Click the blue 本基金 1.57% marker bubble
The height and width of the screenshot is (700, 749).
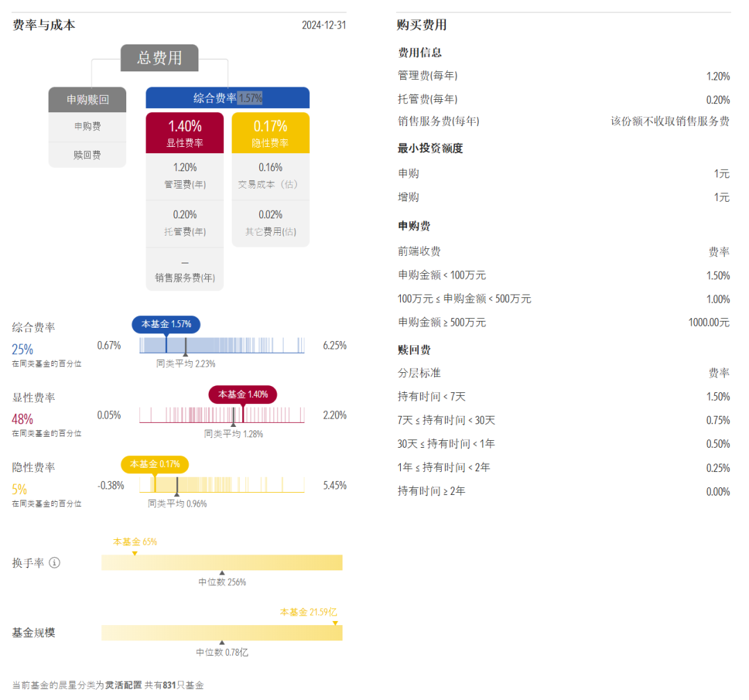pos(166,324)
